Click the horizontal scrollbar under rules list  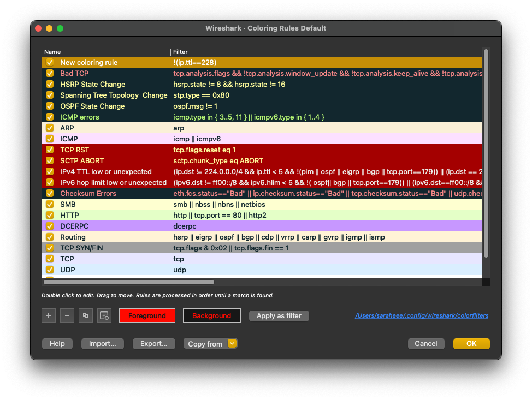[x=129, y=282]
